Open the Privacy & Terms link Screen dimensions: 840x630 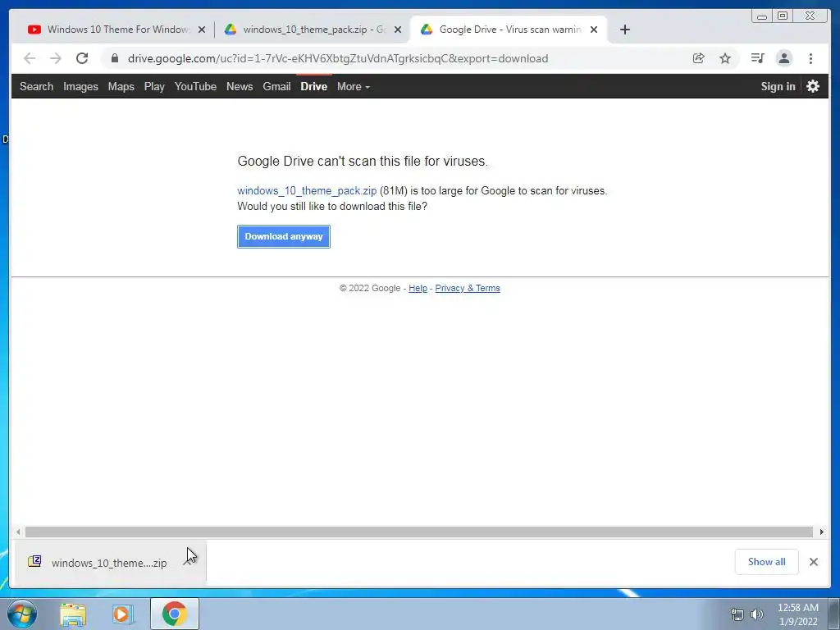pos(468,288)
